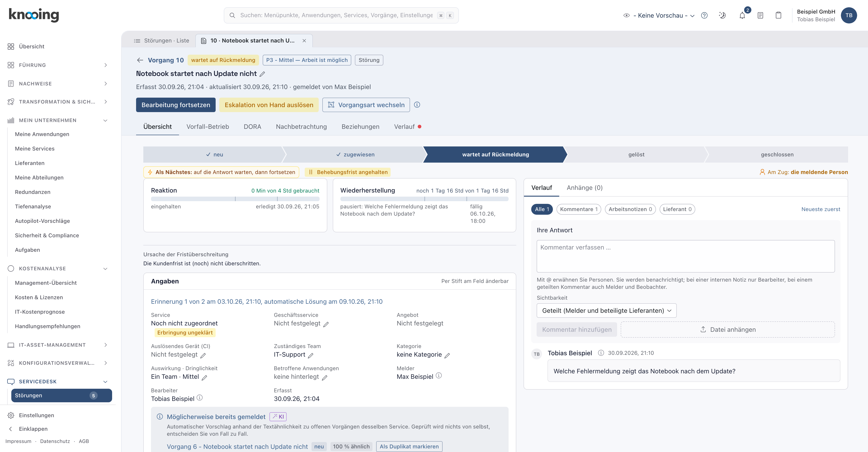Close the Notebook startet nach U... tab
The width and height of the screenshot is (868, 452).
(304, 41)
